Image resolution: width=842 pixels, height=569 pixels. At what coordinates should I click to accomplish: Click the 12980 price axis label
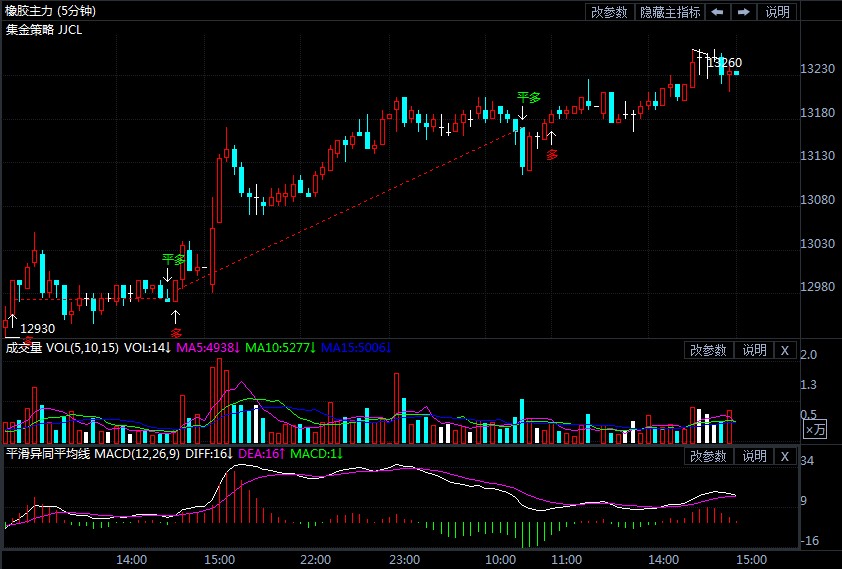(x=817, y=287)
